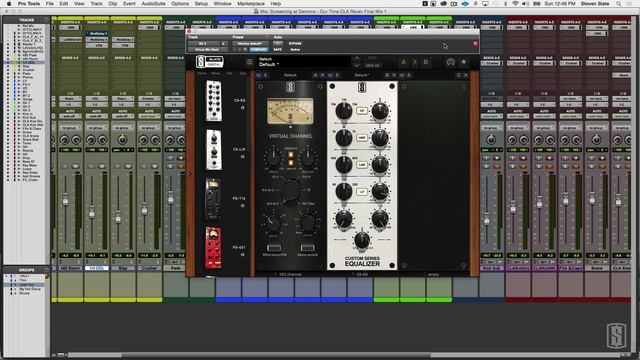Toggle the power button of the CS-EQ slot

(x=330, y=75)
